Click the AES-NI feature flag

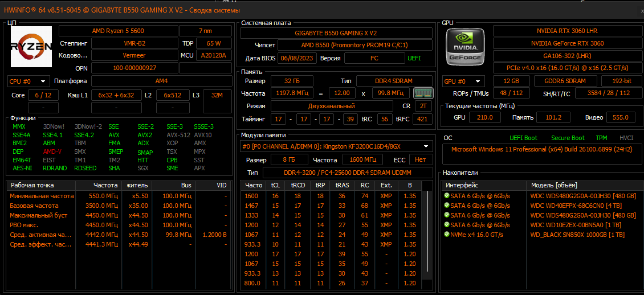22,168
